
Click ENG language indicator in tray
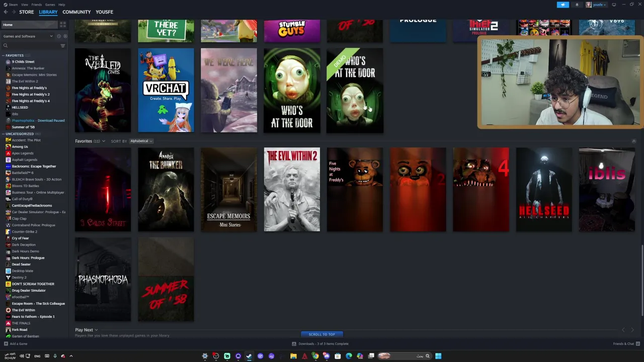coord(37,356)
